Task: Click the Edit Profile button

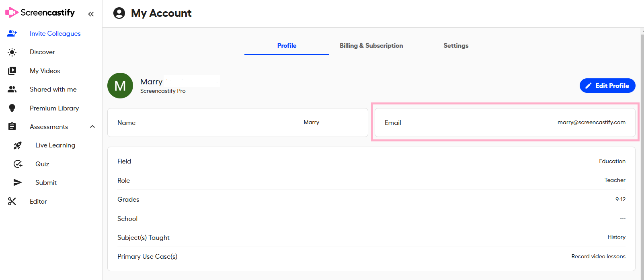Action: 607,86
